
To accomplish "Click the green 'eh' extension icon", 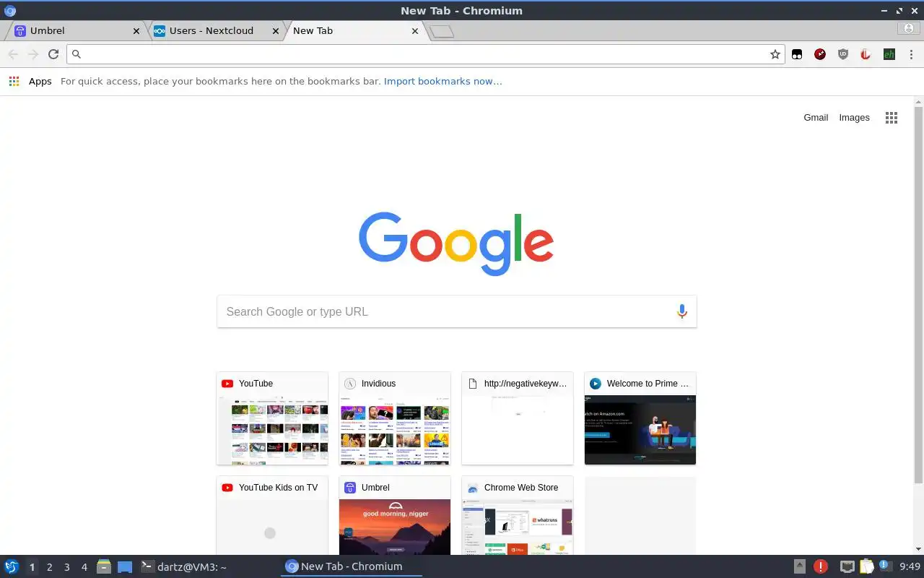I will (x=889, y=54).
